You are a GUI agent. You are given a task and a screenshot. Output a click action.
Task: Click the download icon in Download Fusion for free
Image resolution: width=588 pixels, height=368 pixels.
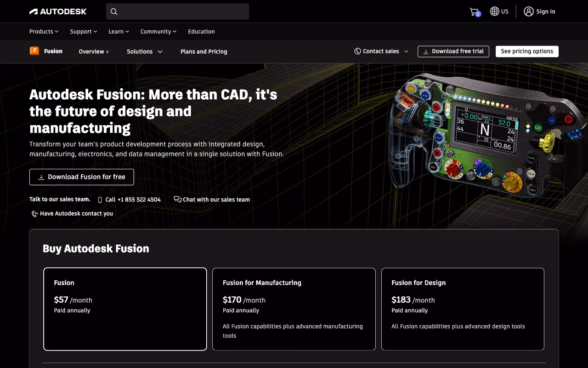41,177
